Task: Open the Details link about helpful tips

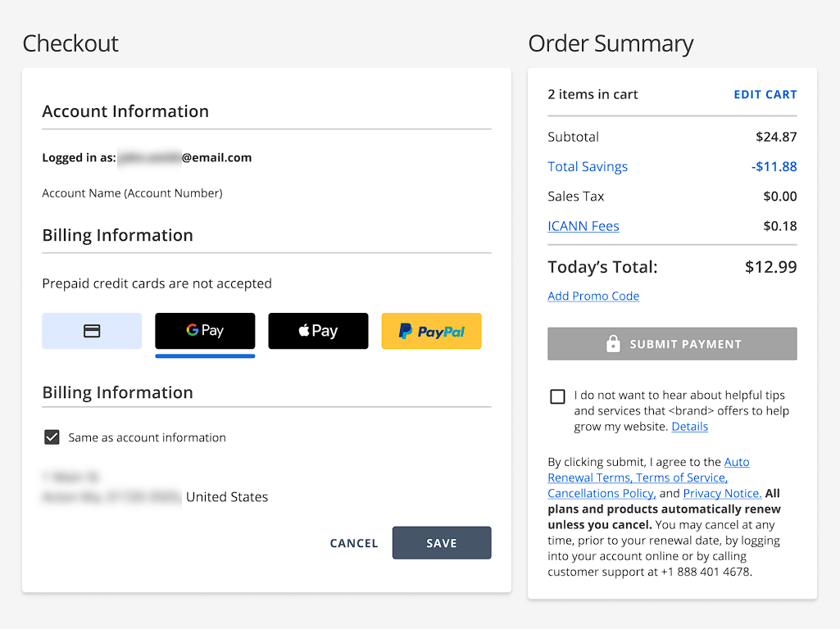Action: pyautogui.click(x=689, y=427)
